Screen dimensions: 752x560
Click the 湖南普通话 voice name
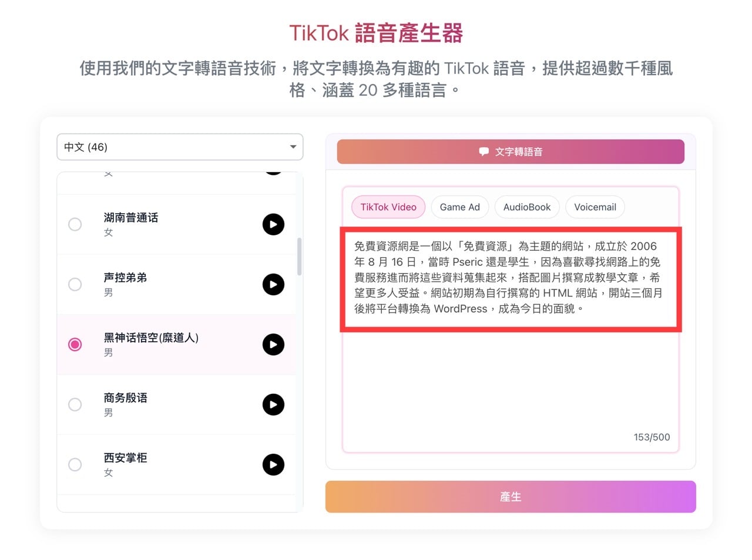(131, 218)
